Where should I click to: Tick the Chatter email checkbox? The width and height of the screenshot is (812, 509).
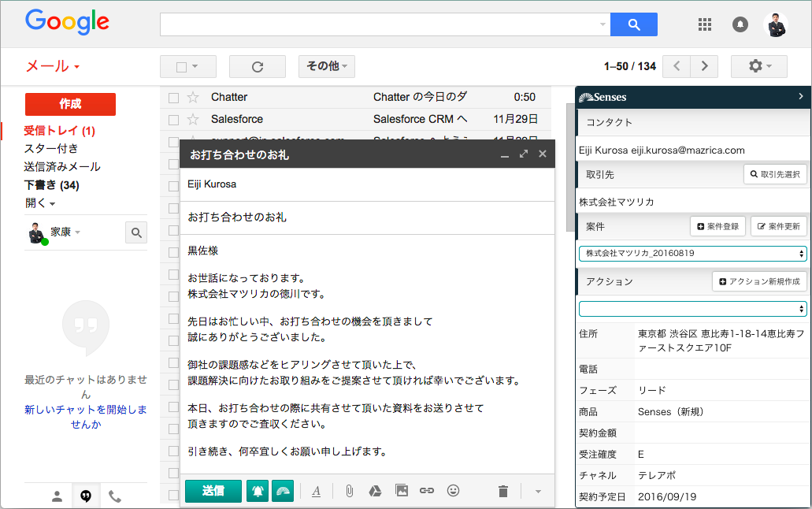[173, 98]
